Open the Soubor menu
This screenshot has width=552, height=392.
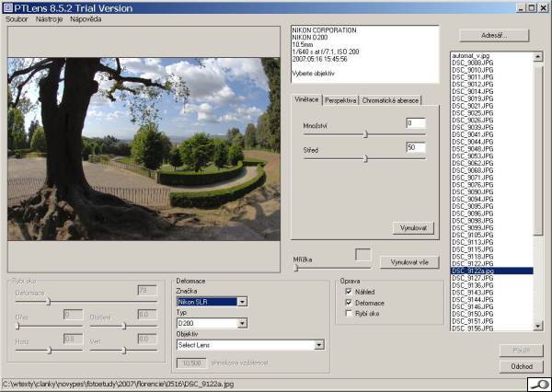[x=16, y=18]
